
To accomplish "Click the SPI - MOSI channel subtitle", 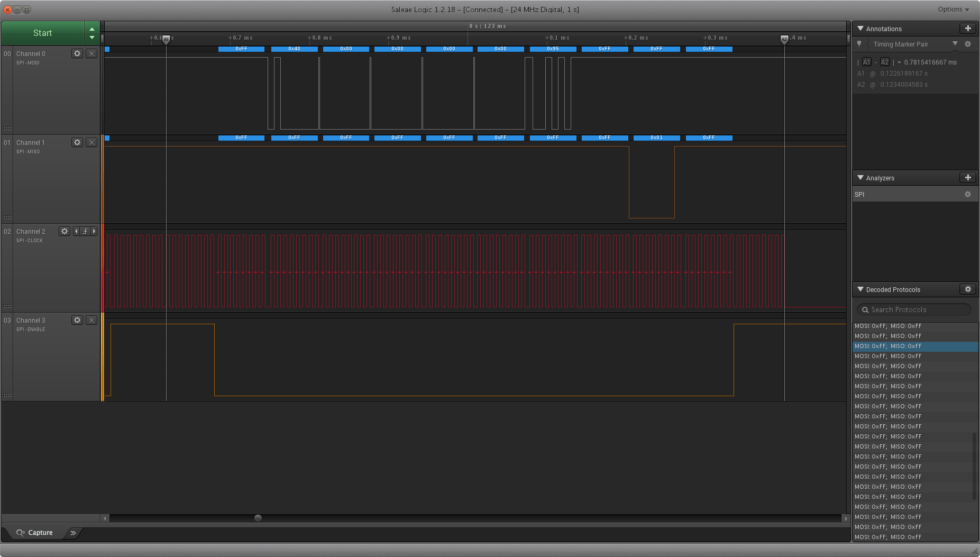I will click(28, 63).
